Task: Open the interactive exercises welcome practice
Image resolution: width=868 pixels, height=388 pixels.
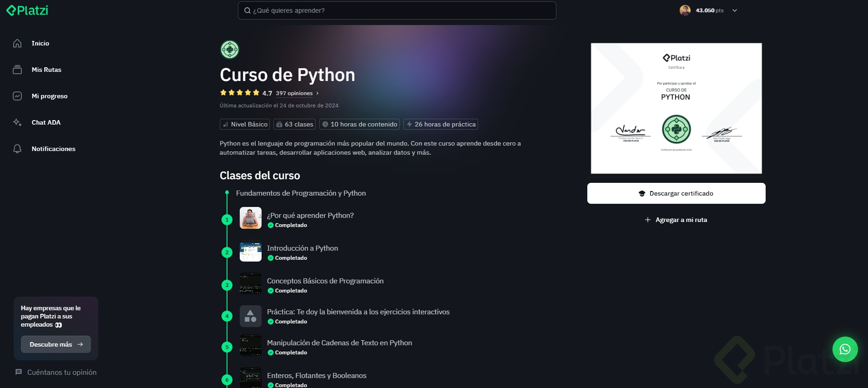Action: pyautogui.click(x=358, y=312)
